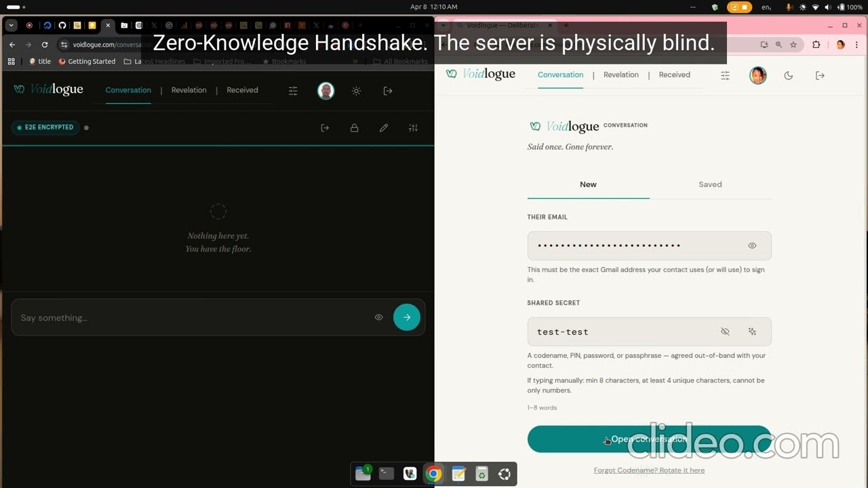Expand tab search dropdown in left browser
Viewport: 868px width, 488px height.
(x=11, y=25)
